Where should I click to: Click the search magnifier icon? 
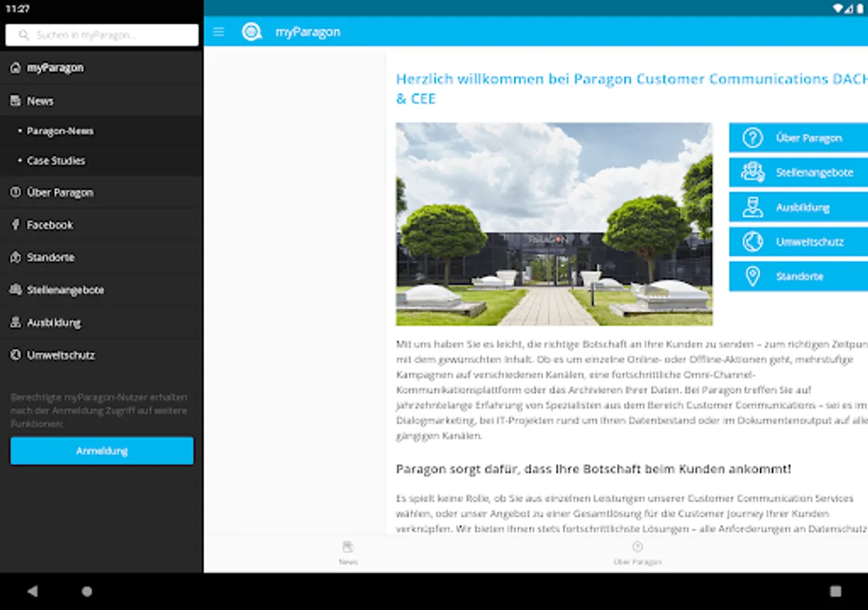[24, 35]
